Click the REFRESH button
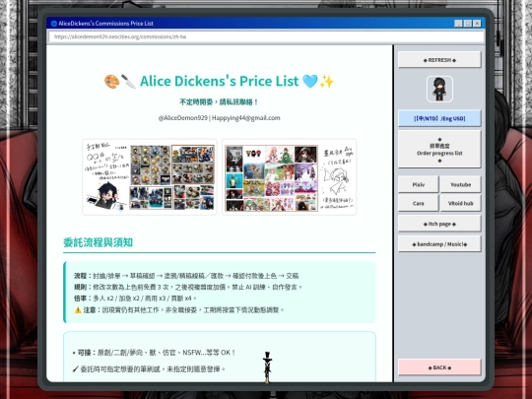 pyautogui.click(x=439, y=60)
